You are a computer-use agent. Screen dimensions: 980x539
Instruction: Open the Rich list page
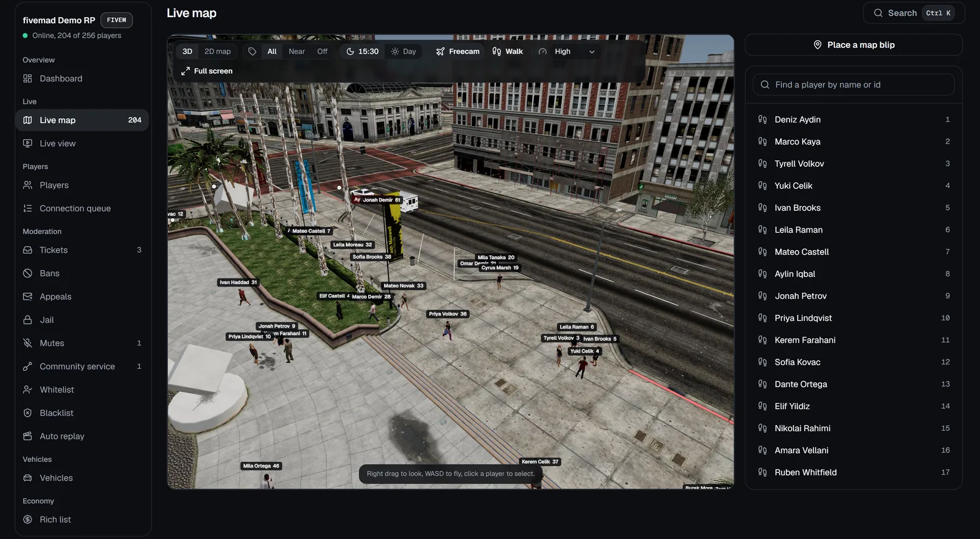click(x=82, y=519)
